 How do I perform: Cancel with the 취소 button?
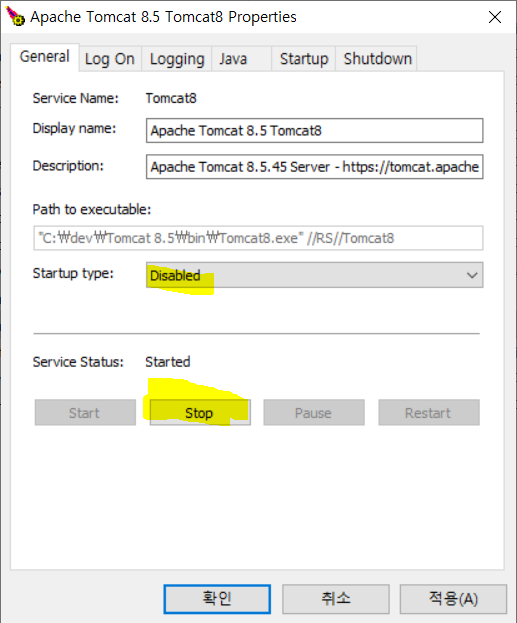pyautogui.click(x=336, y=599)
